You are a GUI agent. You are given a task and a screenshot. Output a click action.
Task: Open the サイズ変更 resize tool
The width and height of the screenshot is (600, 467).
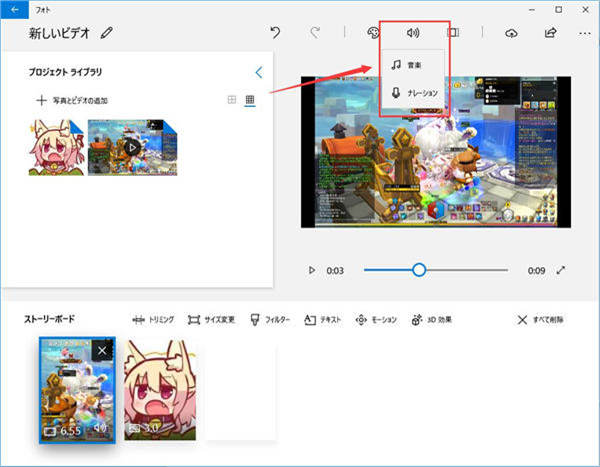pyautogui.click(x=211, y=320)
